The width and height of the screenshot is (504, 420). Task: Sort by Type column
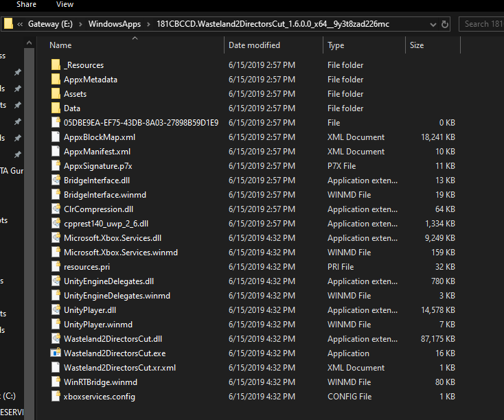click(x=336, y=45)
